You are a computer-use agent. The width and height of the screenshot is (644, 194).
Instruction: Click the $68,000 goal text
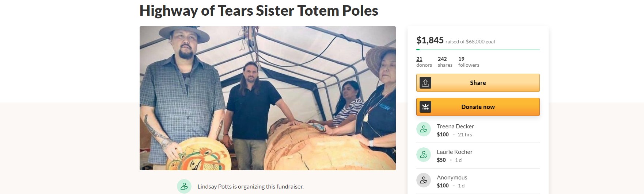click(x=480, y=42)
